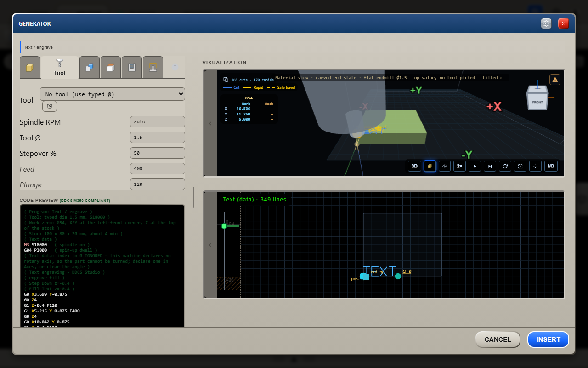Change the 2× playback speed
The width and height of the screenshot is (588, 368).
(459, 166)
